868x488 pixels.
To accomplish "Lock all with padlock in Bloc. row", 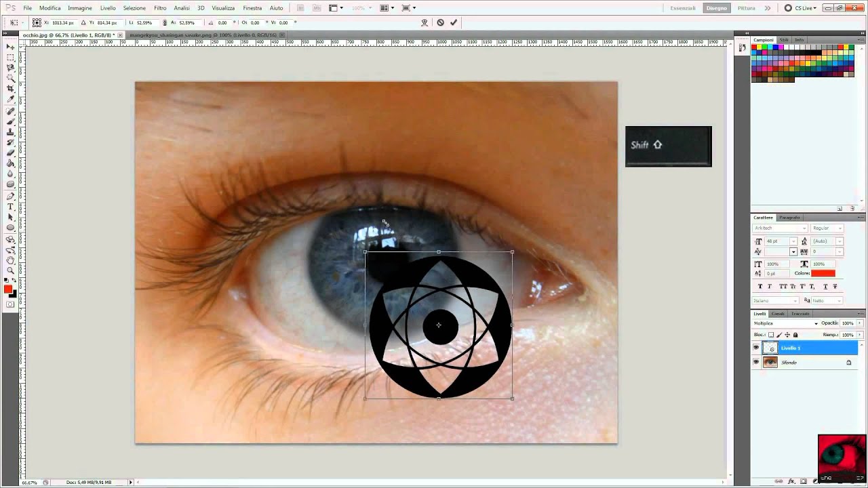I will pos(795,335).
